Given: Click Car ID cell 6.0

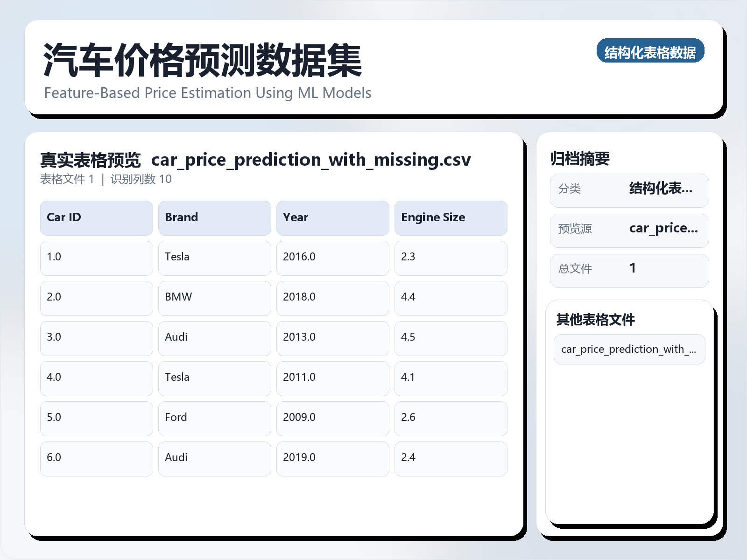Looking at the screenshot, I should (x=96, y=458).
